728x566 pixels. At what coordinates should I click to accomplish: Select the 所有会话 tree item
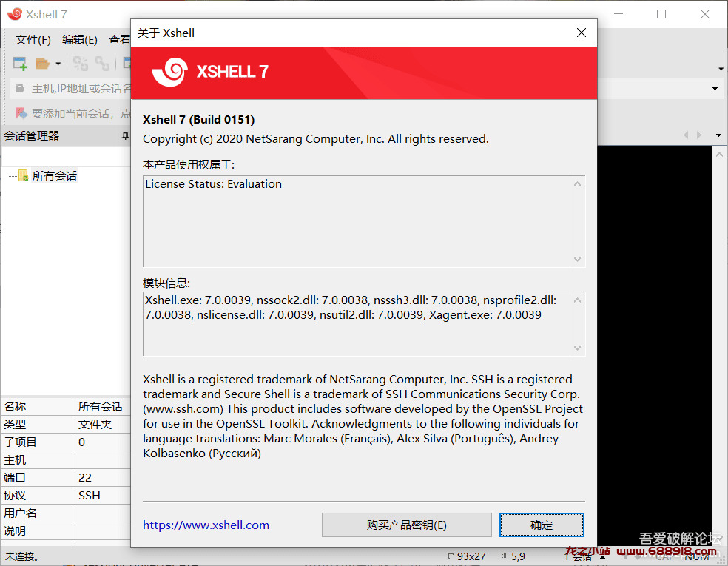coord(54,175)
